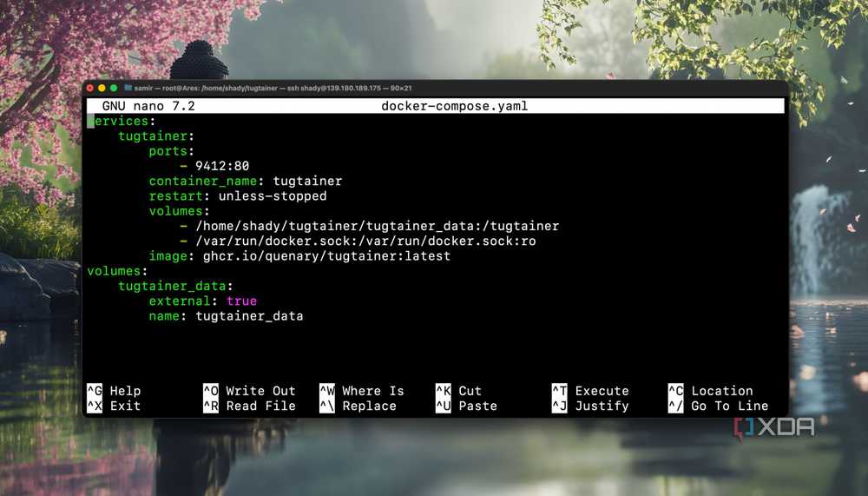Click the '^J Justify' shortcut
Viewport: 868px width, 496px height.
590,405
